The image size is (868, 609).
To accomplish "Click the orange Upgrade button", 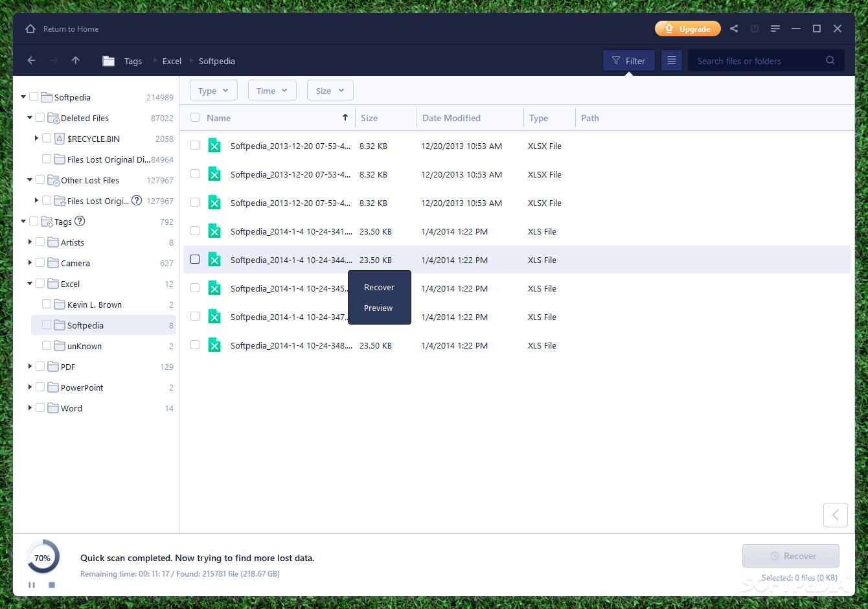I will 687,29.
